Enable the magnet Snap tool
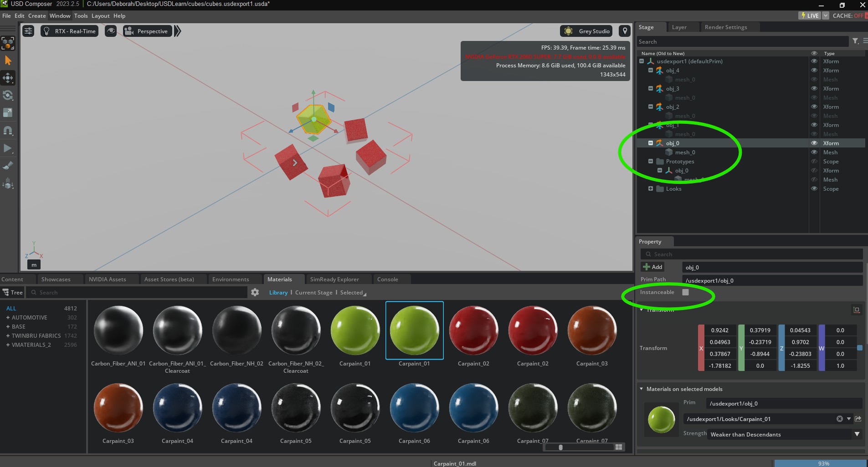 click(8, 131)
